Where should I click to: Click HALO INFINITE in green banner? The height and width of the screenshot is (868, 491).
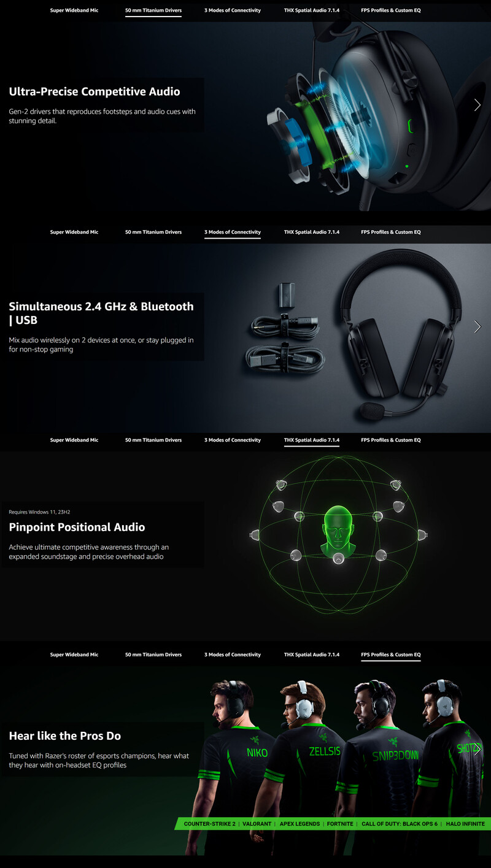point(465,824)
